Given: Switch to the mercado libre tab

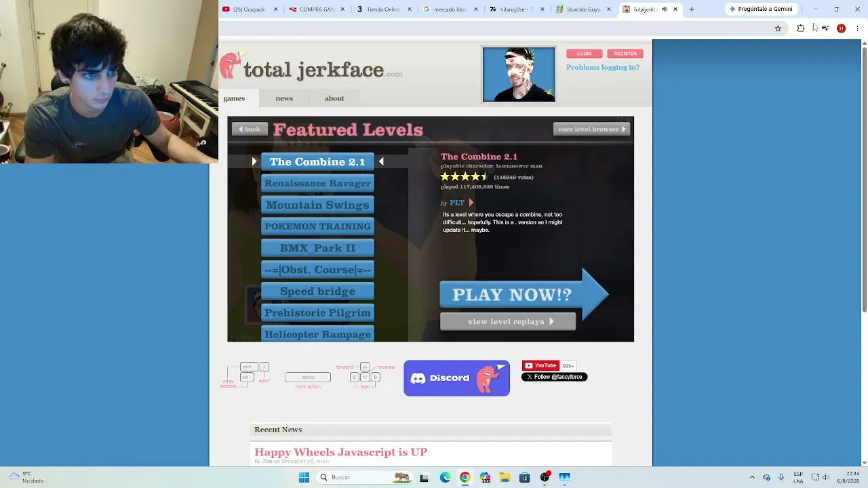Looking at the screenshot, I should click(x=451, y=9).
